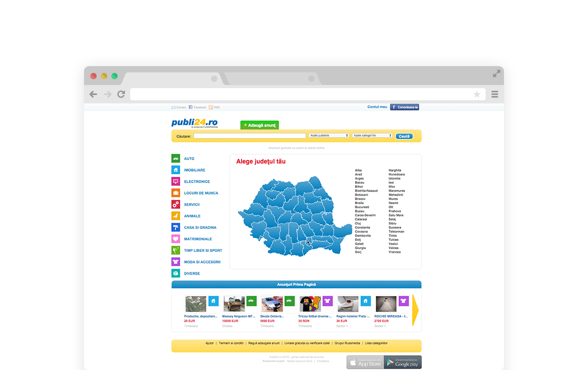This screenshot has width=588, height=370.
Task: Click the yellow arrow to show more ads
Action: click(x=415, y=311)
